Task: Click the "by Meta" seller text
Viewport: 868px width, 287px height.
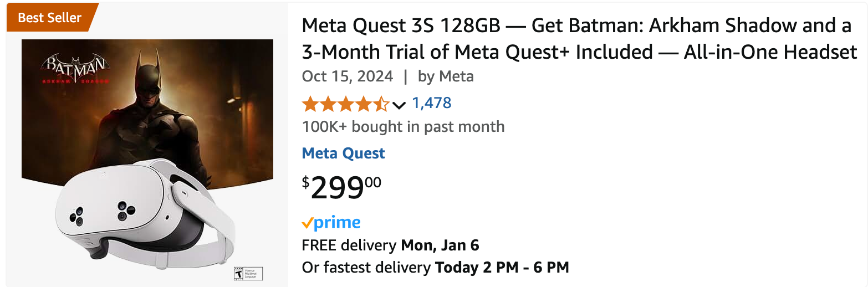Action: (446, 76)
